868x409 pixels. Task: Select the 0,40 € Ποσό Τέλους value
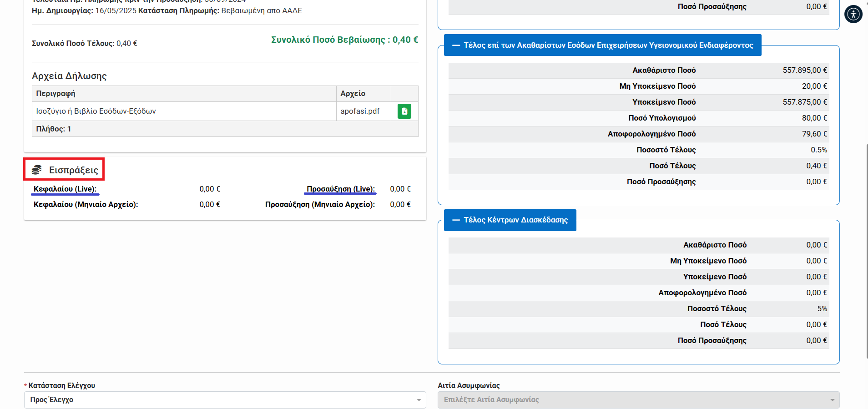pos(817,166)
